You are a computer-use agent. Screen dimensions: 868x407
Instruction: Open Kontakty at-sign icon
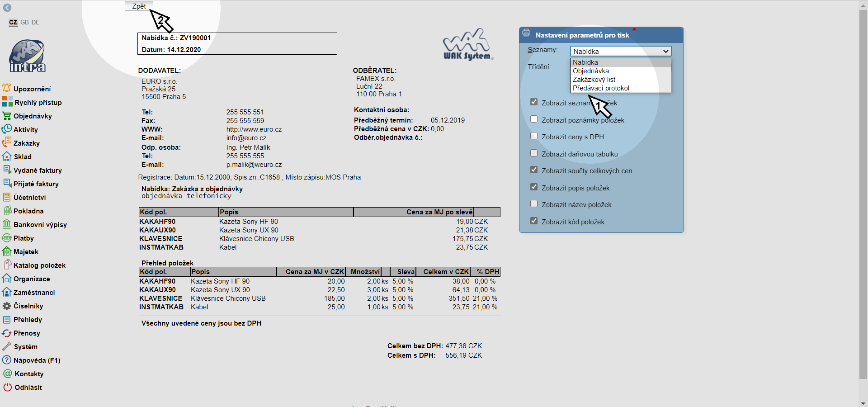click(7, 374)
